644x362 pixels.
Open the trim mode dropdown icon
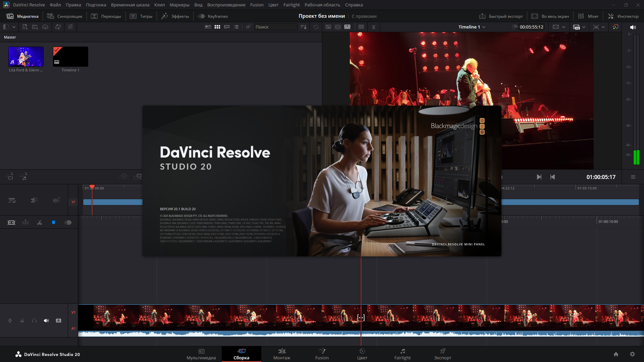pyautogui.click(x=57, y=200)
